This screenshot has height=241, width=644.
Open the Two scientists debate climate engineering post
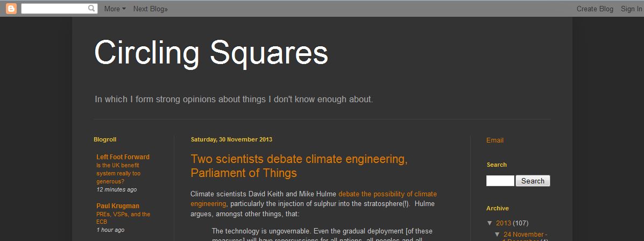299,166
